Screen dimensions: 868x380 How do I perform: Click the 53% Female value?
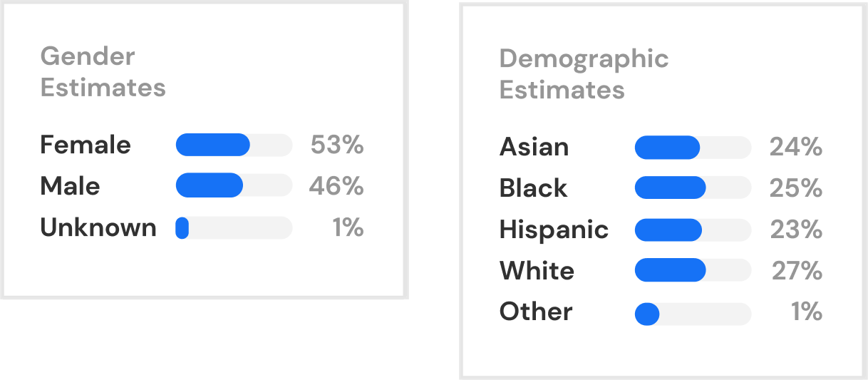tap(337, 145)
